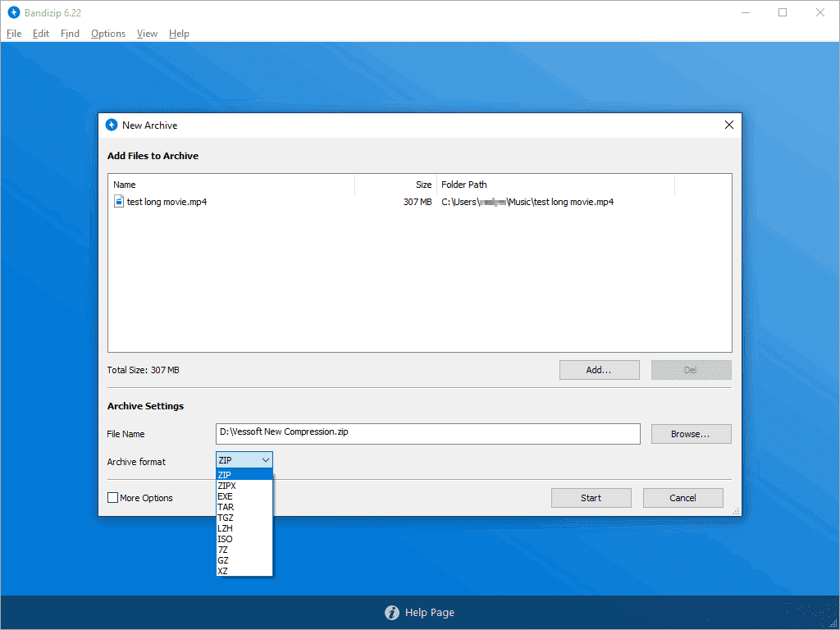Open the Help menu
The image size is (840, 630).
(x=179, y=33)
